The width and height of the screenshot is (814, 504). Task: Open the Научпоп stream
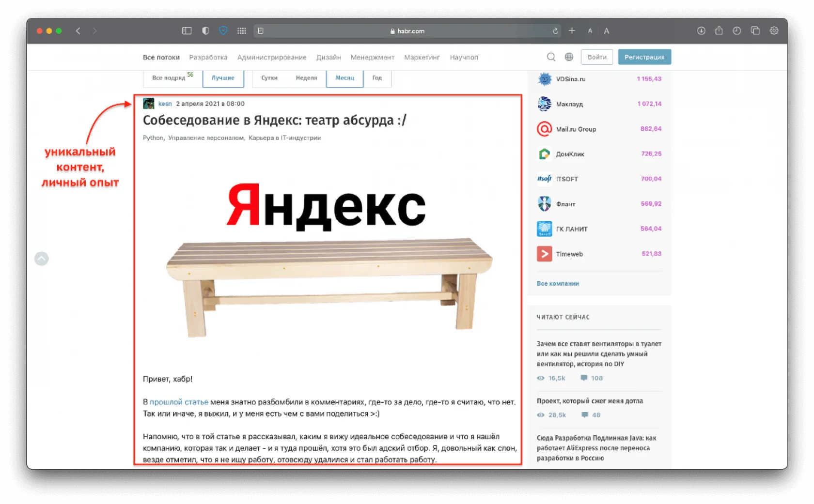[464, 57]
